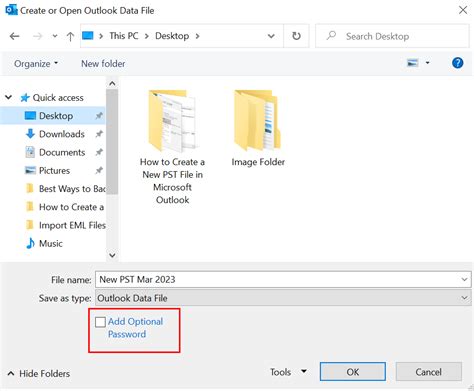The image size is (474, 391).
Task: Click the navigation pane scroll up arrow
Action: coord(112,83)
